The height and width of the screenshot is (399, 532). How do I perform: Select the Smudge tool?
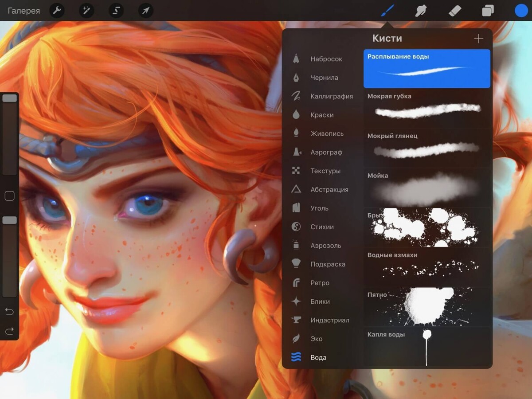coord(420,11)
